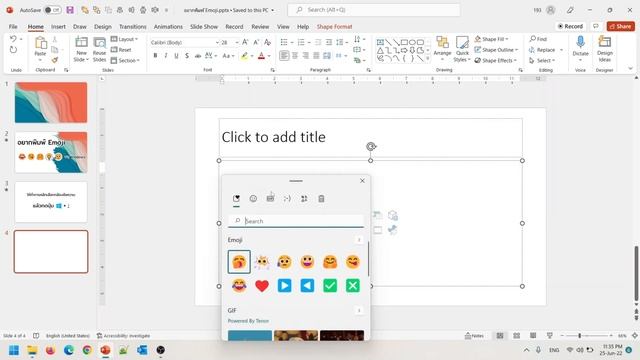The height and width of the screenshot is (360, 640).
Task: Switch to the Animations tab
Action: point(168,27)
